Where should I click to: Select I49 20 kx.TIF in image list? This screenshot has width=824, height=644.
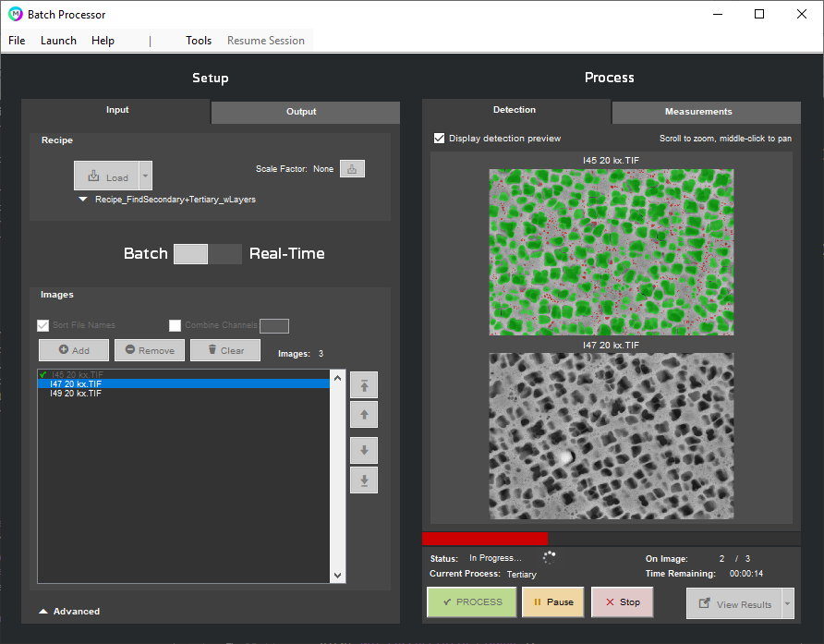click(x=76, y=394)
